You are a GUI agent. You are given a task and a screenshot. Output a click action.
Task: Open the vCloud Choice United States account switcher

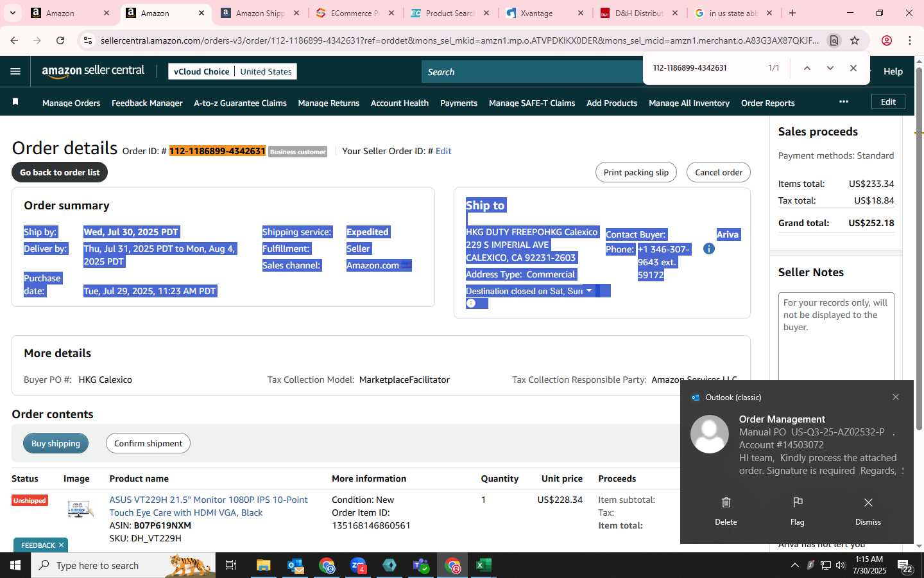point(232,71)
